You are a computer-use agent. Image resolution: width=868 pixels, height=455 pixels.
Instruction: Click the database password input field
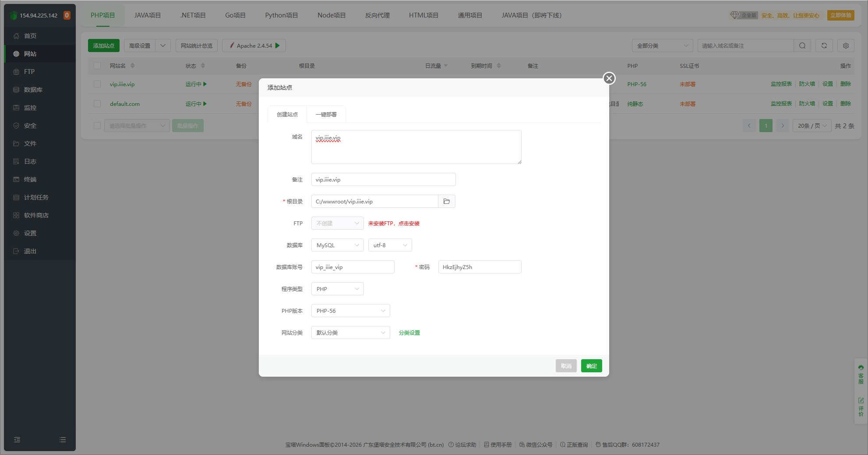coord(480,267)
